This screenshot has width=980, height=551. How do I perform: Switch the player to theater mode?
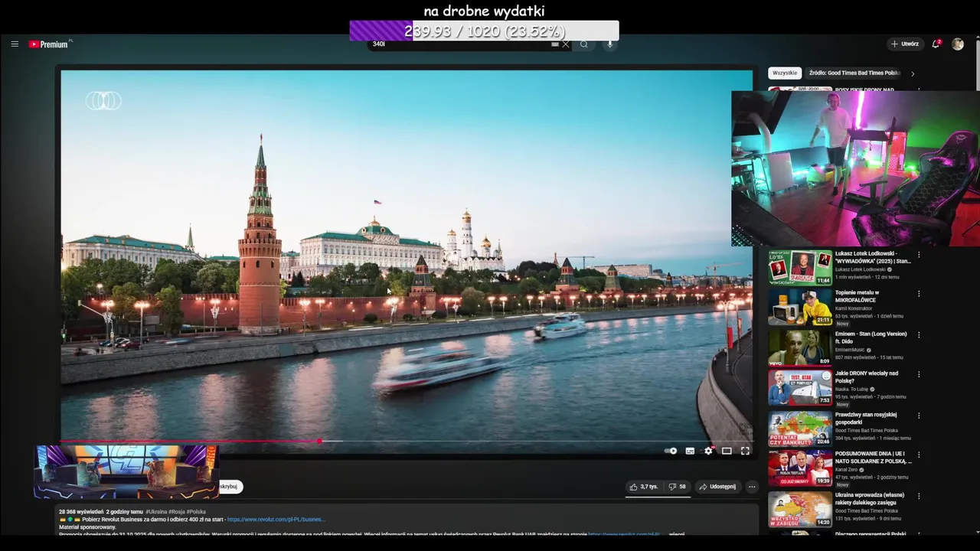727,451
